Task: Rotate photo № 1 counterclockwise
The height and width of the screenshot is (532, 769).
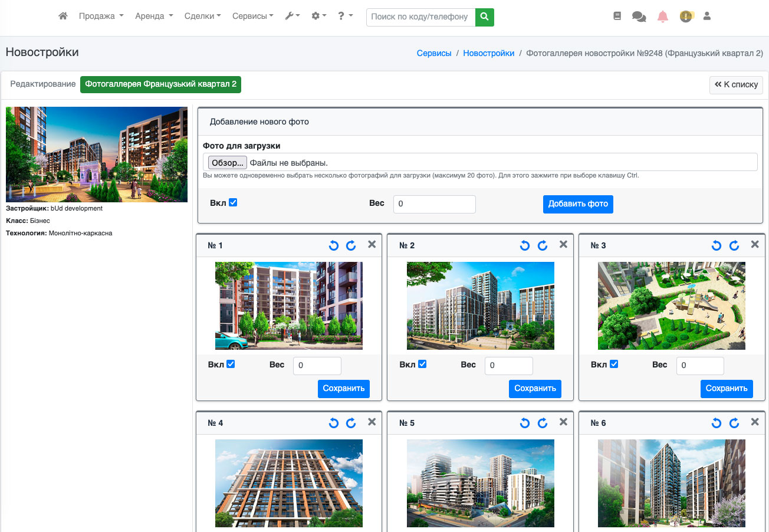Action: 334,245
